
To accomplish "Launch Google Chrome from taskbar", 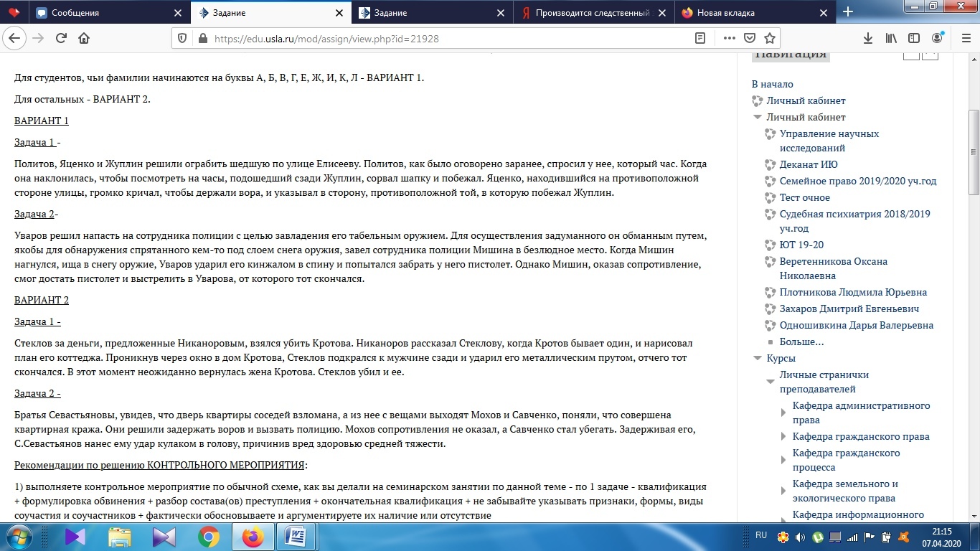I will [209, 537].
